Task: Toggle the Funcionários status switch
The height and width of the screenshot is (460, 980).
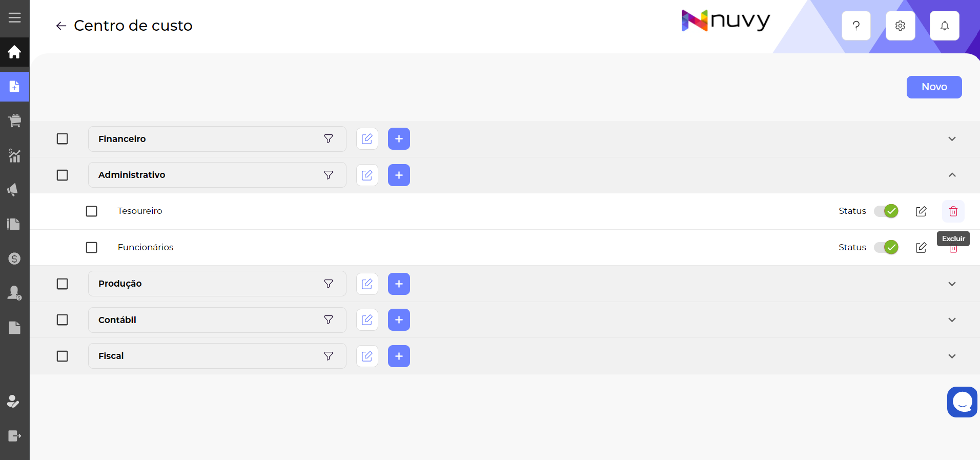Action: 886,248
